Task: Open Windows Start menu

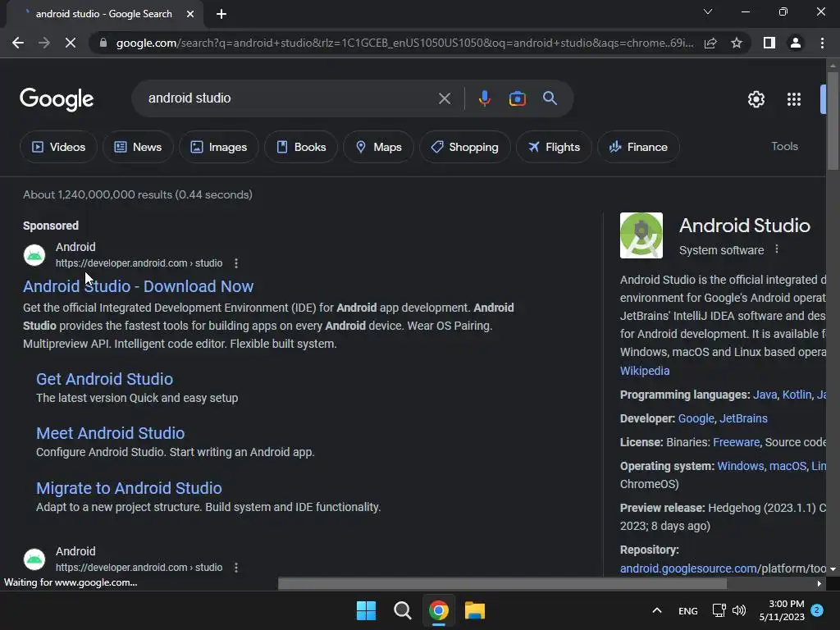Action: click(x=367, y=610)
